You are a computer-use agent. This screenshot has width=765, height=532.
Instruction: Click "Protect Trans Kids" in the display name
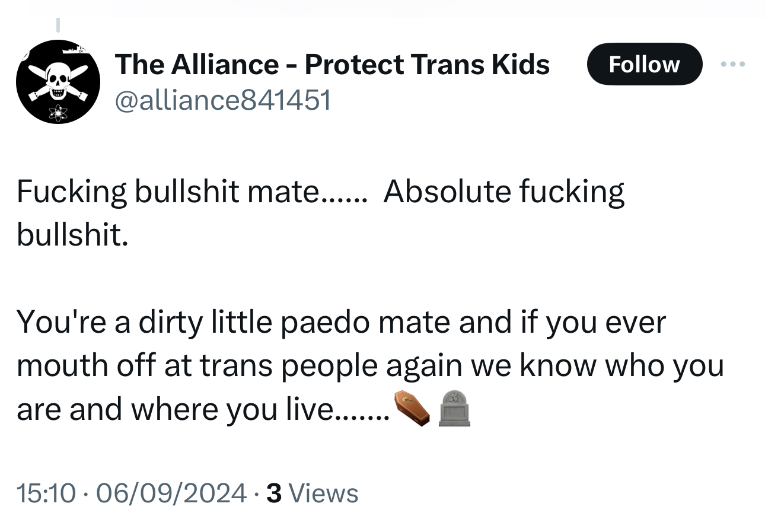click(x=427, y=64)
